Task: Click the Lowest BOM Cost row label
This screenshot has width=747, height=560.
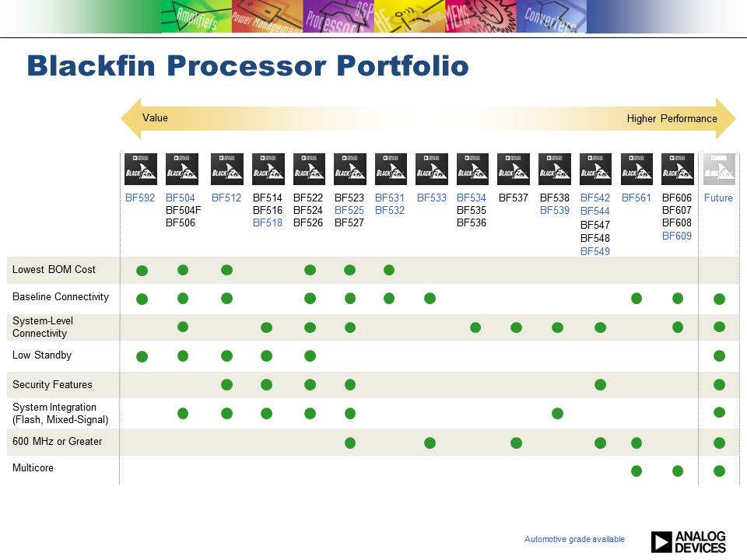Action: pyautogui.click(x=54, y=269)
